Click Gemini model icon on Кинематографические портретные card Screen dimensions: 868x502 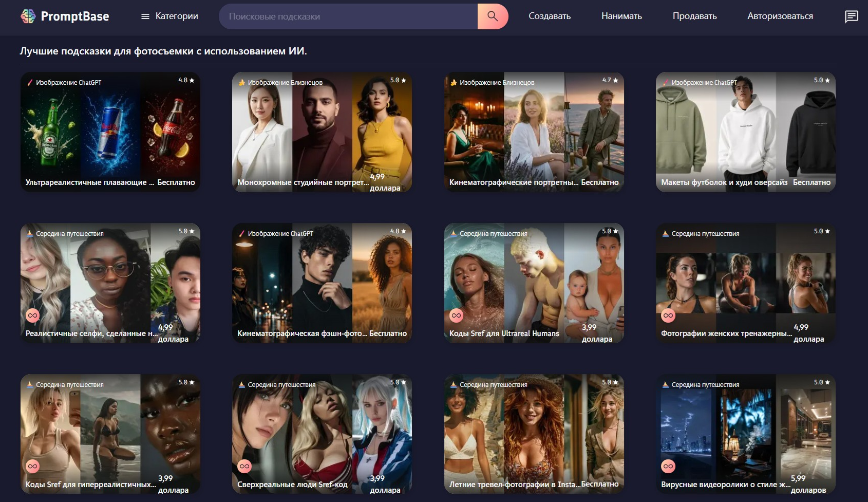pyautogui.click(x=454, y=82)
